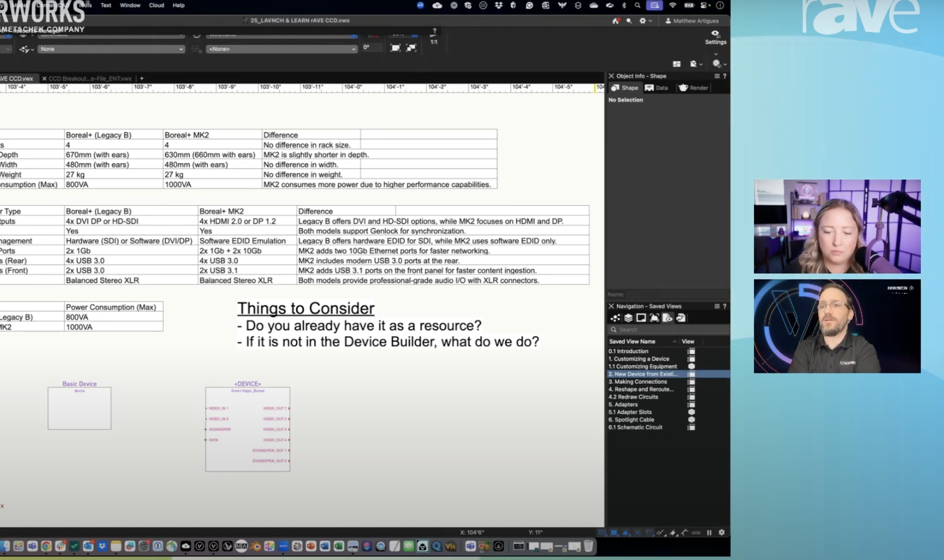Toggle view icon for 3. Making Connections

pyautogui.click(x=691, y=382)
